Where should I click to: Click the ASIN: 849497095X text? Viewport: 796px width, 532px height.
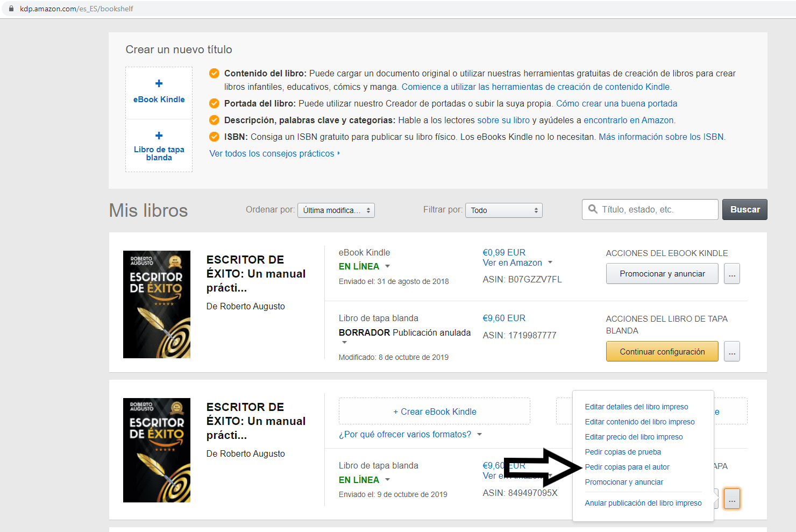(x=520, y=493)
